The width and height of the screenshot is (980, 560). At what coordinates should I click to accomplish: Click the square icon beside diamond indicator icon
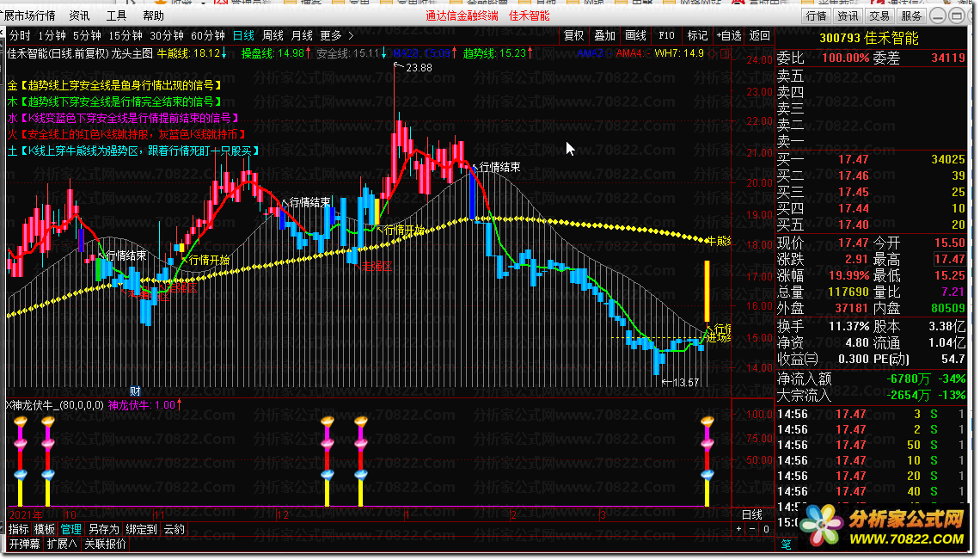[x=725, y=54]
